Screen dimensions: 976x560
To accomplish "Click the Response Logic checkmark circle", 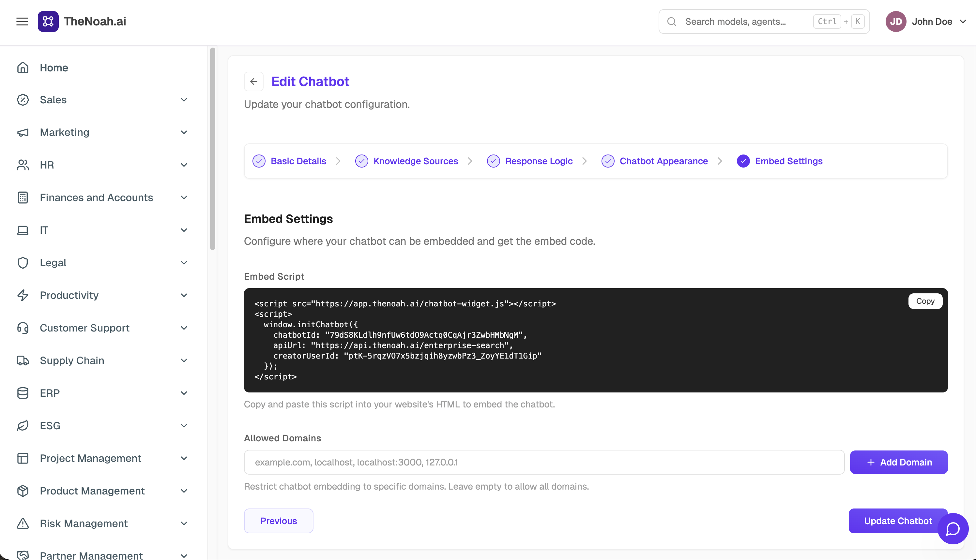I will point(493,161).
